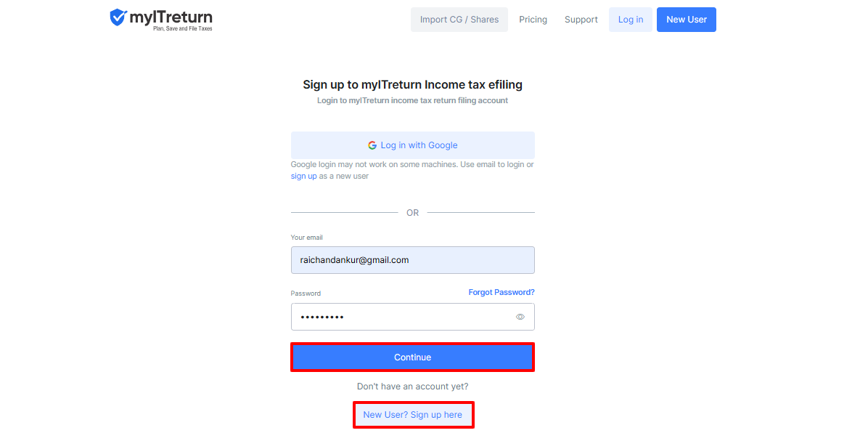
Task: Show password using the eye icon
Action: pyautogui.click(x=520, y=317)
